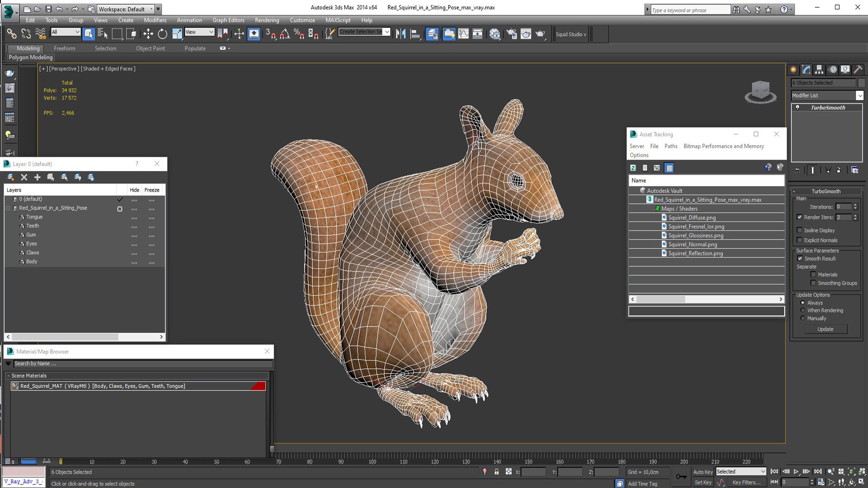Click the TurboSmooth Update button
This screenshot has height=488, width=868.
(x=825, y=329)
